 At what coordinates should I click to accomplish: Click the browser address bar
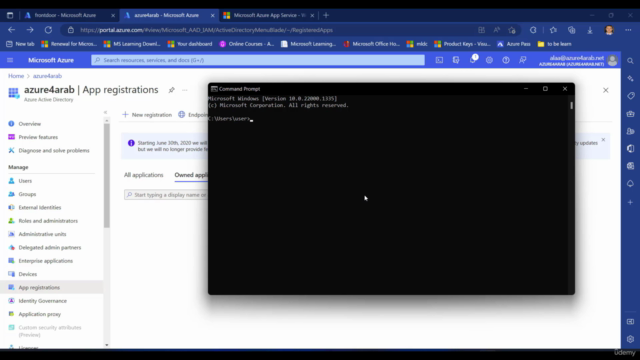(269, 30)
